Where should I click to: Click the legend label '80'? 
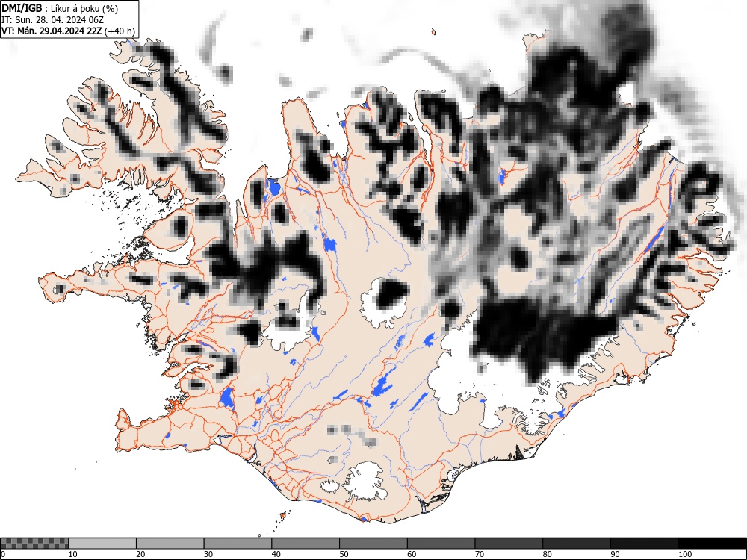pyautogui.click(x=547, y=554)
